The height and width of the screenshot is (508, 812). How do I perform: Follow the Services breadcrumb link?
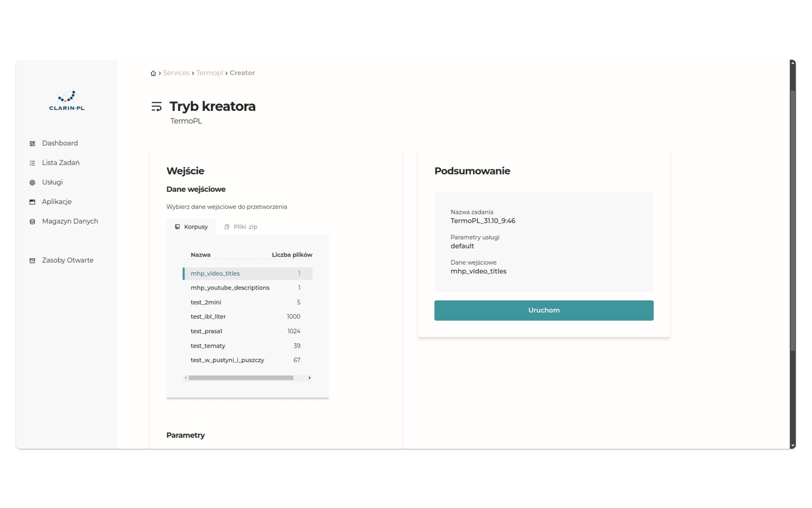click(x=176, y=73)
